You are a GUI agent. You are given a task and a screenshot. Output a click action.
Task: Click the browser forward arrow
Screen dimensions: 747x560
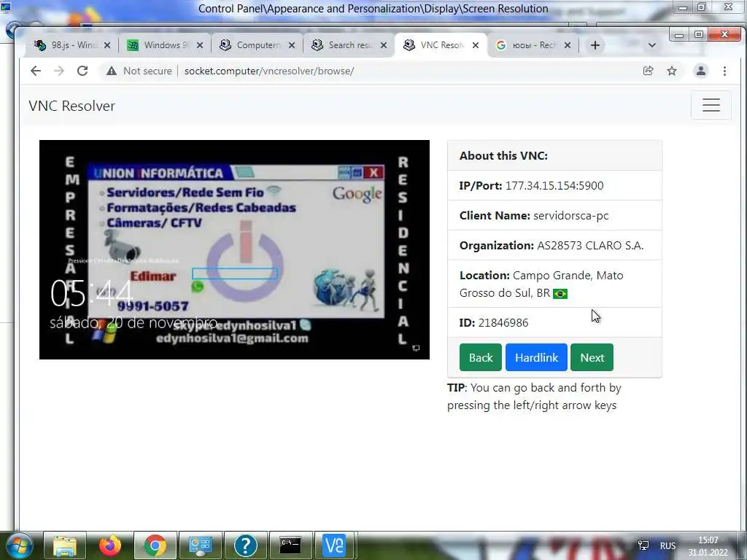58,71
